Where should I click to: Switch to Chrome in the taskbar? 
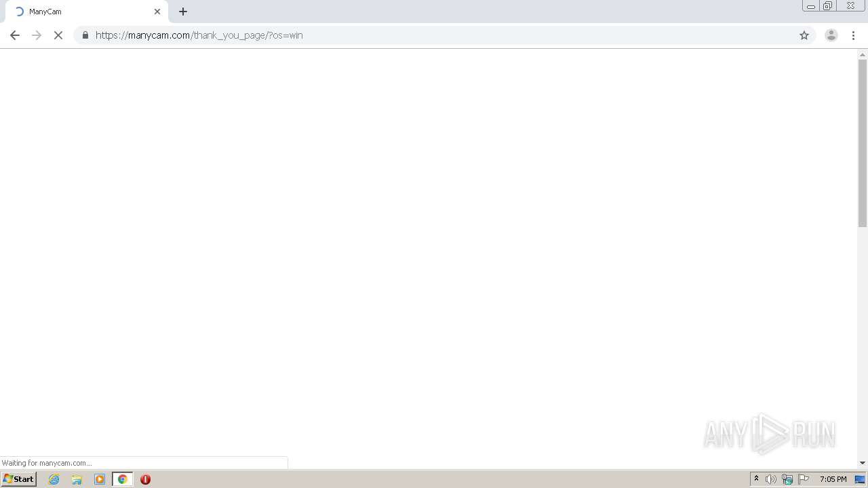coord(123,479)
